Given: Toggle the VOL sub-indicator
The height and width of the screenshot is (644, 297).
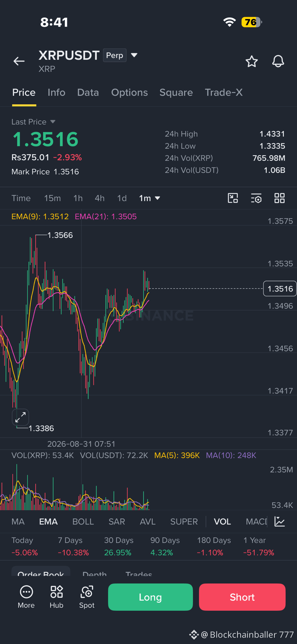Looking at the screenshot, I should pos(222,521).
